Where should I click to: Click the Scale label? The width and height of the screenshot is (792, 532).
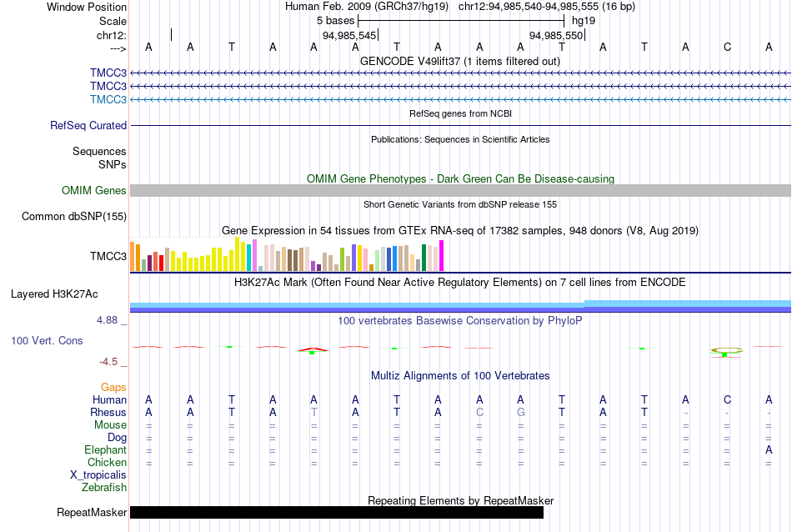coord(113,21)
